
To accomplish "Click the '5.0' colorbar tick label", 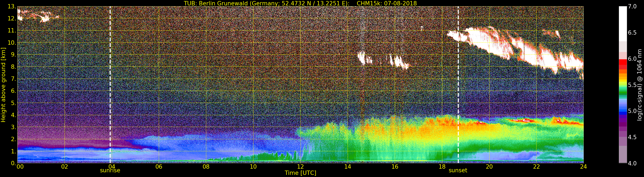I will click(632, 111).
